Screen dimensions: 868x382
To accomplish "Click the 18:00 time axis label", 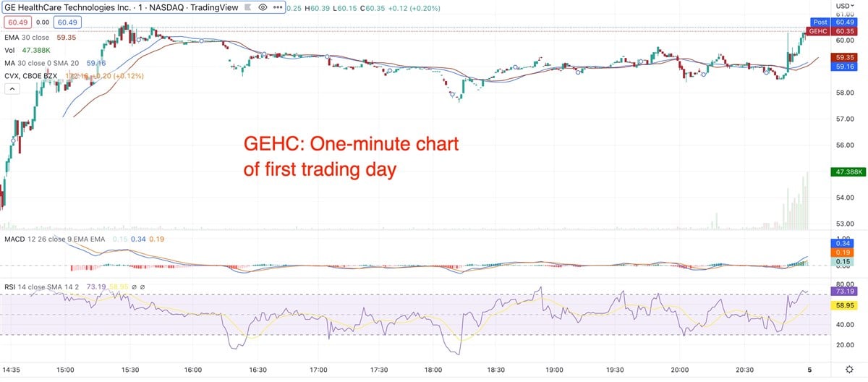I will (x=433, y=369).
